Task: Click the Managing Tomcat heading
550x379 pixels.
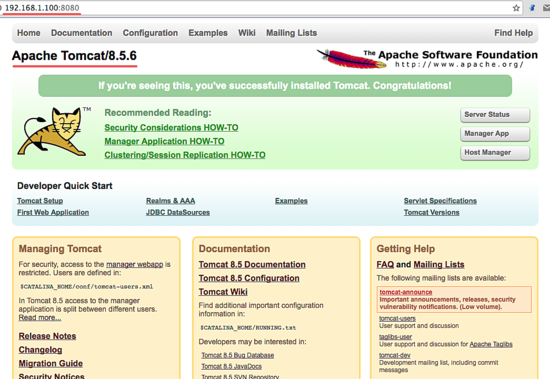Action: pyautogui.click(x=60, y=249)
